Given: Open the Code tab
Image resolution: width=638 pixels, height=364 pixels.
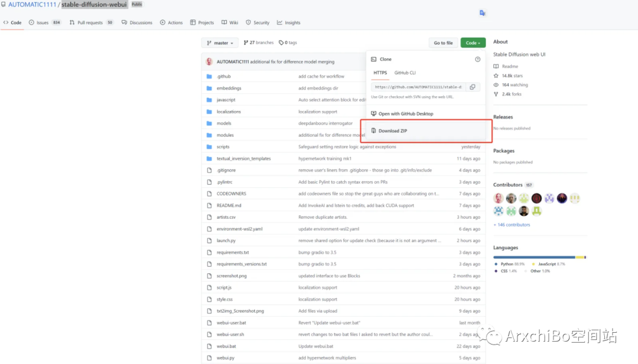Looking at the screenshot, I should click(12, 23).
